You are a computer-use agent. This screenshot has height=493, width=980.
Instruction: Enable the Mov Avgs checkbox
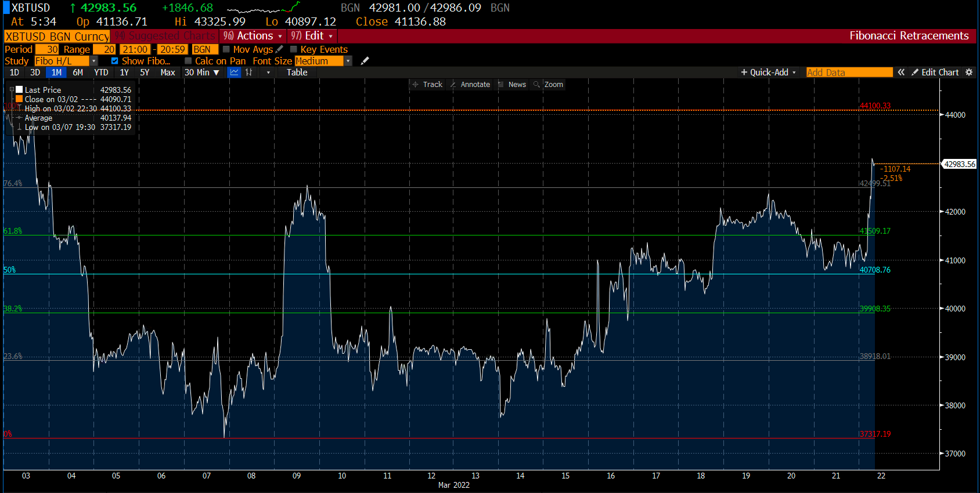226,49
